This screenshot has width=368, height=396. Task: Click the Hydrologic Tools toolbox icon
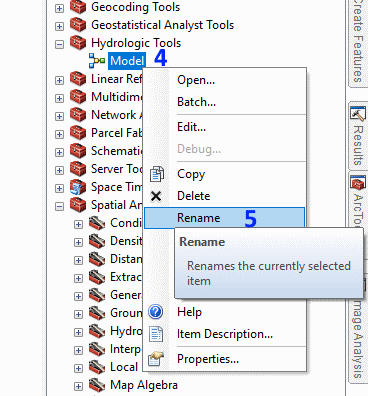coord(78,43)
